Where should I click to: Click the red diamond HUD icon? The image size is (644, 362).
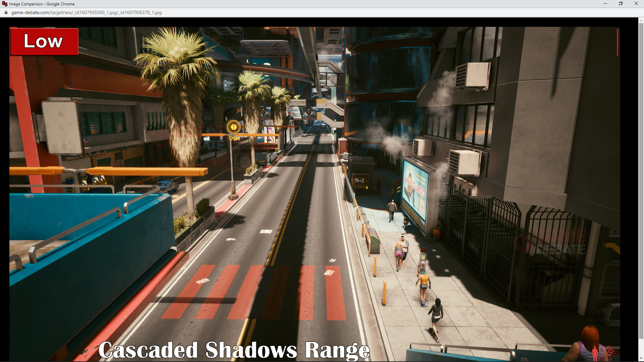pos(609,351)
